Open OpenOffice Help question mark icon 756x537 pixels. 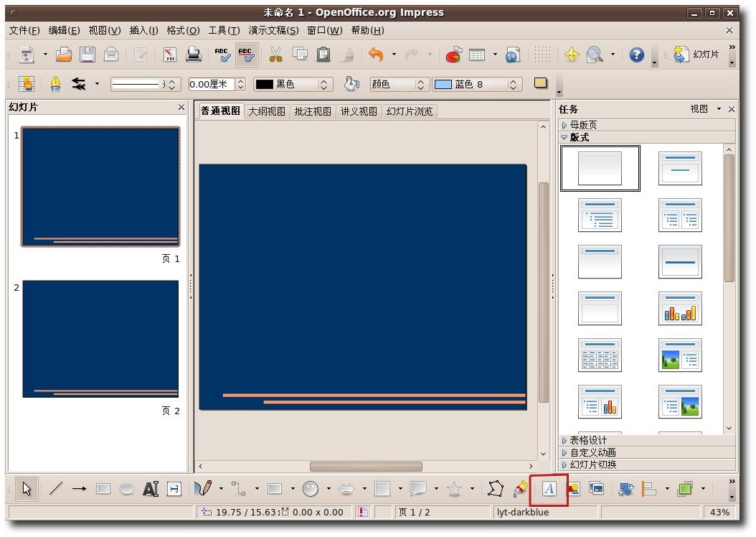[x=636, y=55]
